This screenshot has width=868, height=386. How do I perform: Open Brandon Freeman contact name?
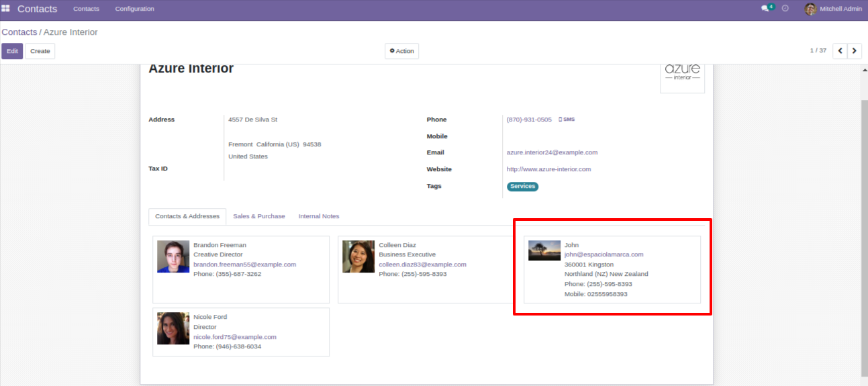pyautogui.click(x=220, y=245)
